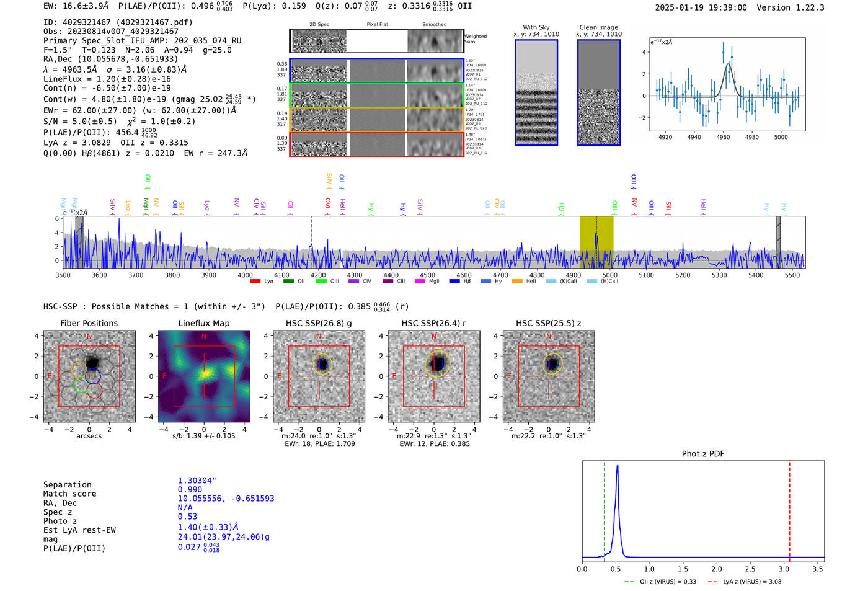The height and width of the screenshot is (591, 868).
Task: Open the Lineflux Map image
Action: click(204, 376)
